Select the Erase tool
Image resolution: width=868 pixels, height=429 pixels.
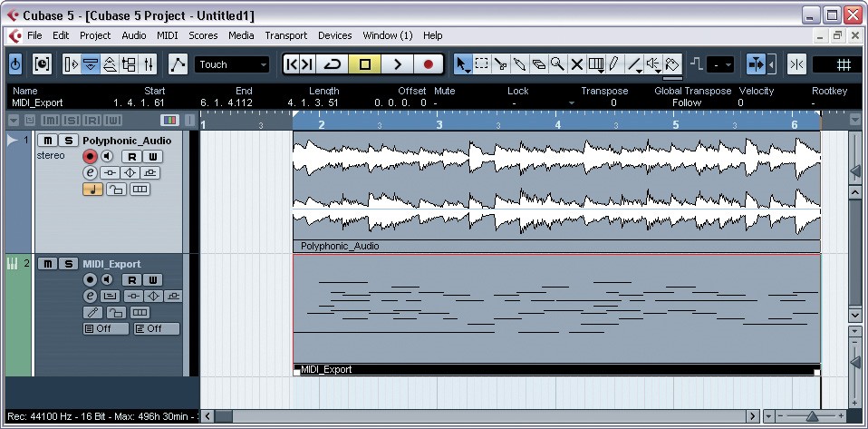coord(538,64)
